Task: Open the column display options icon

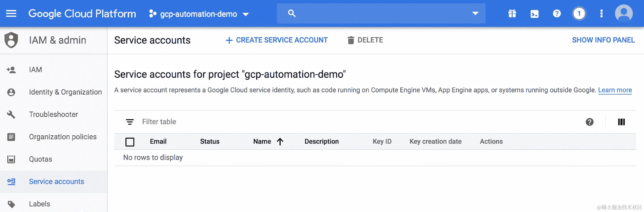Action: pos(621,122)
